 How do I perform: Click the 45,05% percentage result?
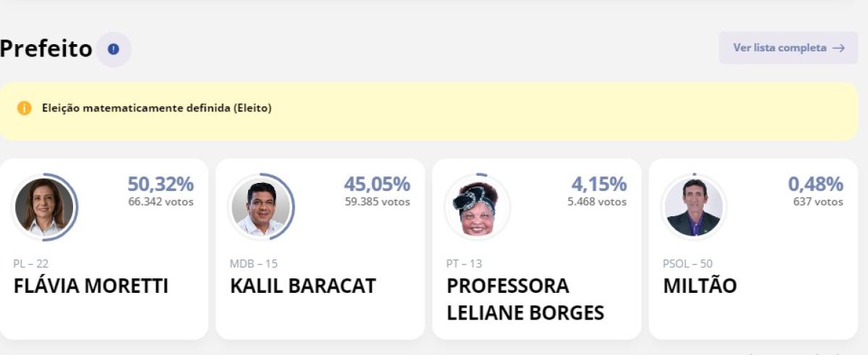click(377, 184)
